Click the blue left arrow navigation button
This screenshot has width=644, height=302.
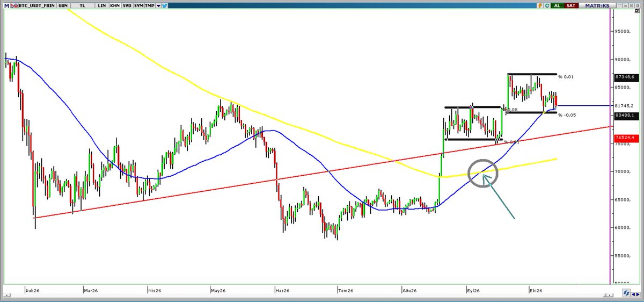click(x=633, y=294)
